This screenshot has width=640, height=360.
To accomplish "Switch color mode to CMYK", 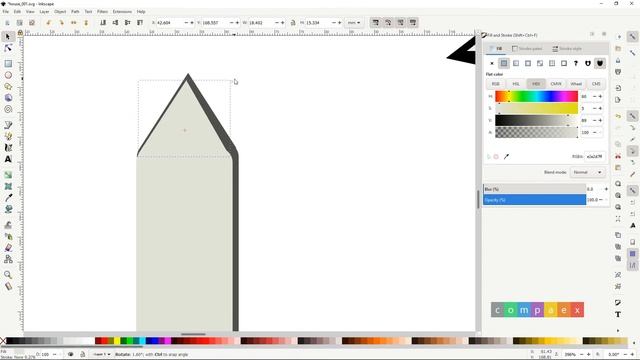I will pyautogui.click(x=556, y=84).
